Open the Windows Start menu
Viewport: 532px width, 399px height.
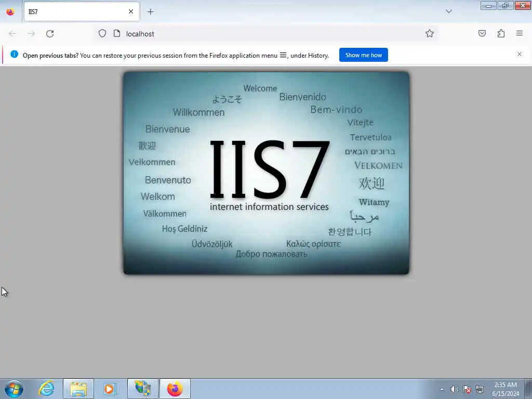click(x=14, y=389)
